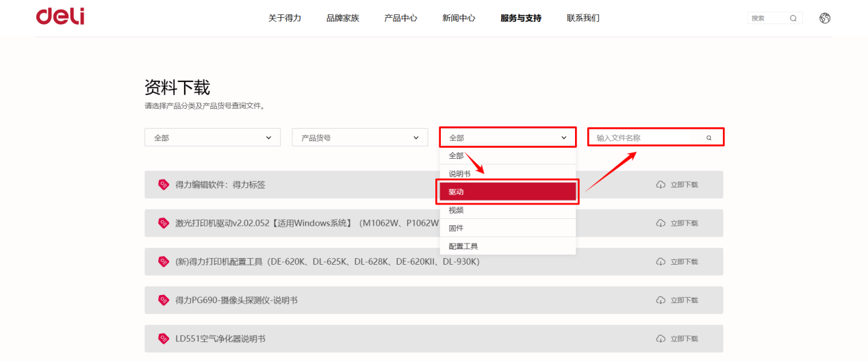Viewport: 868px width, 362px height.
Task: Click the tag icon beside LD551空气净化器说明书
Action: [x=164, y=338]
